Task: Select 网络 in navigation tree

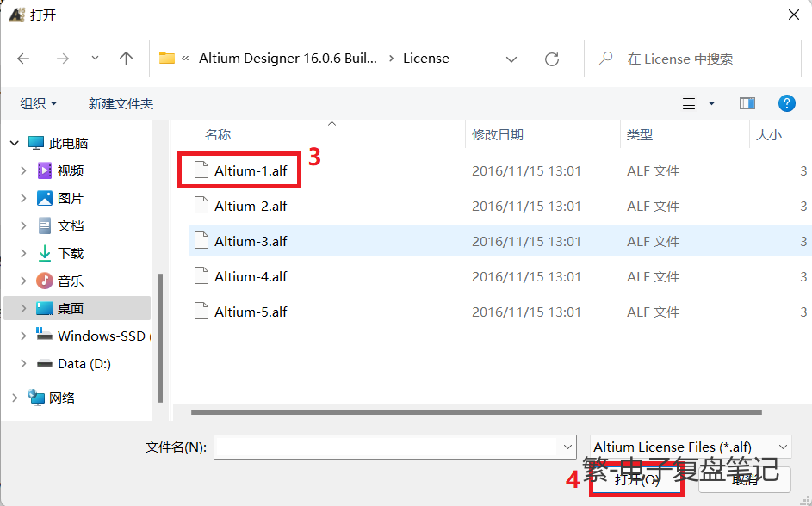Action: (x=62, y=398)
